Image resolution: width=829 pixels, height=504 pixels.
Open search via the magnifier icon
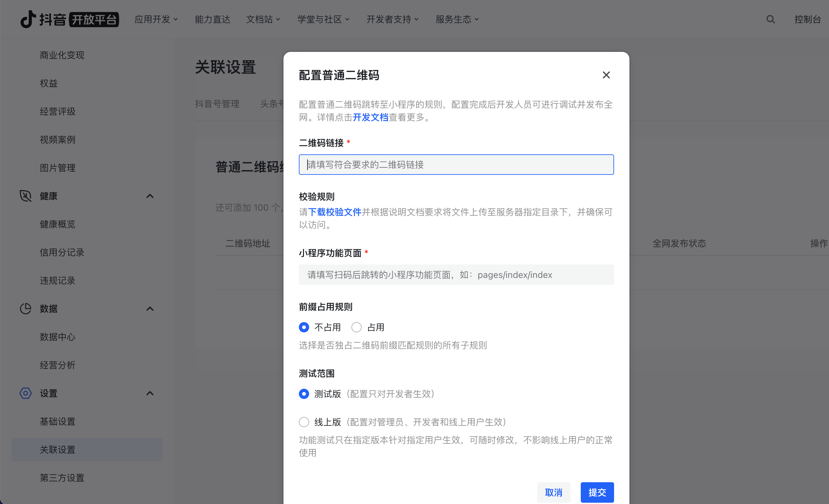click(x=770, y=19)
